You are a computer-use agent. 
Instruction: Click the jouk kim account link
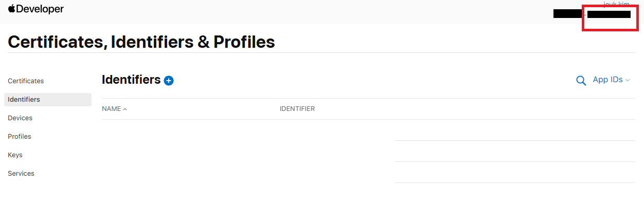click(x=616, y=4)
